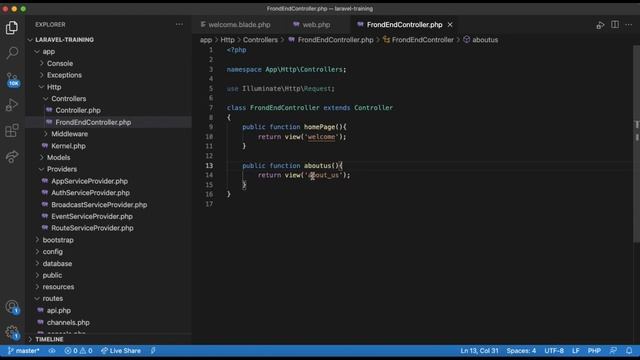This screenshot has height=360, width=640.
Task: Expand the Console folder
Action: [60, 63]
